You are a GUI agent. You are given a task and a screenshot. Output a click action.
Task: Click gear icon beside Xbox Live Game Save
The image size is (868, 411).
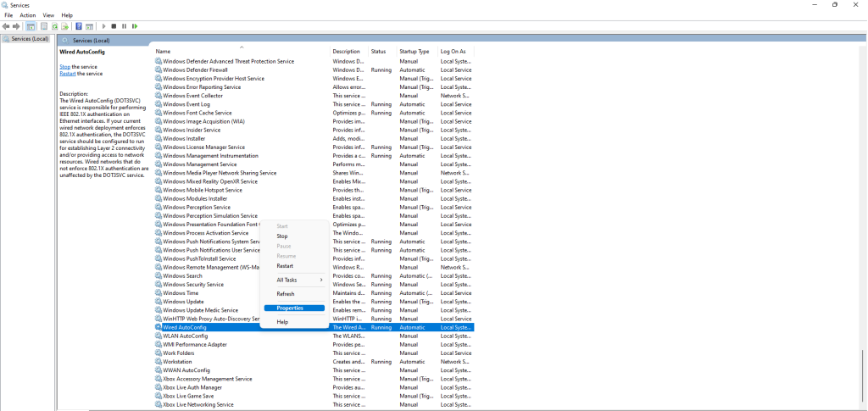tap(159, 396)
